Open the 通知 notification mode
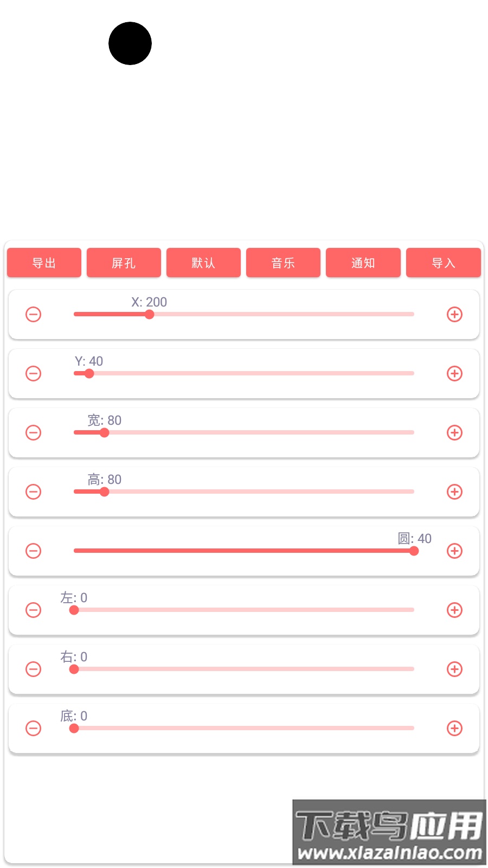This screenshot has height=868, width=488. click(363, 263)
